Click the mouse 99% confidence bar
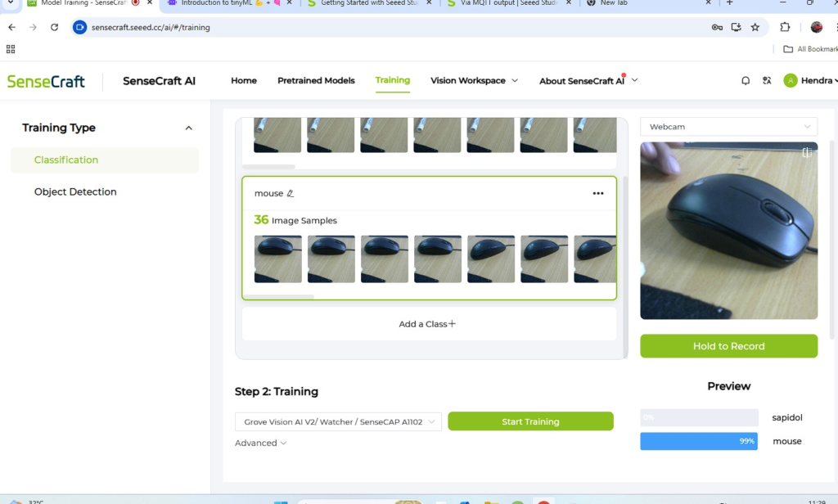The height and width of the screenshot is (504, 838). (699, 442)
